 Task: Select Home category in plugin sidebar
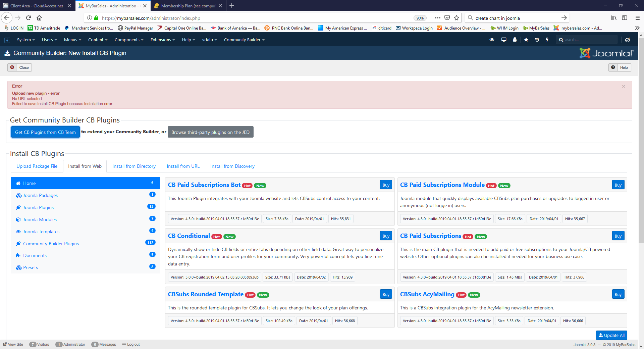click(86, 183)
